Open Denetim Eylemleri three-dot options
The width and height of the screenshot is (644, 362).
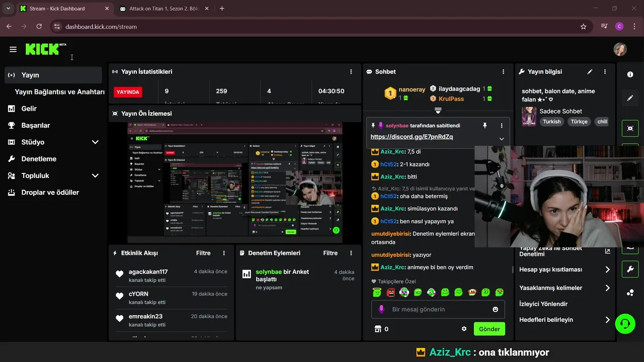[x=351, y=253]
